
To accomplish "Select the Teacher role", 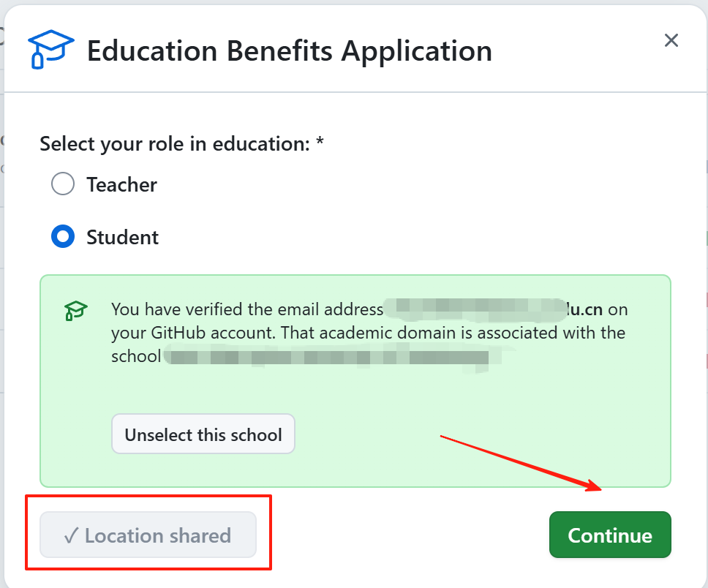I will tap(63, 184).
